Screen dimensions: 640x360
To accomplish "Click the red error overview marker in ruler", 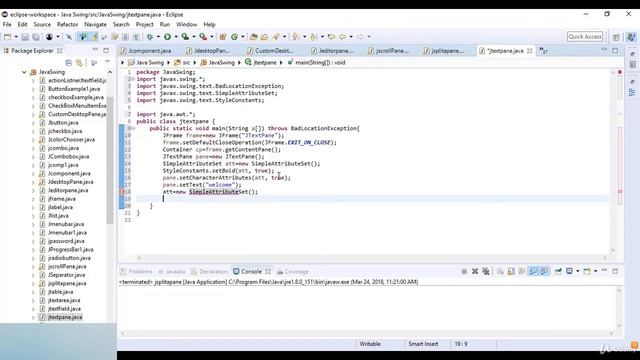I will point(620,191).
